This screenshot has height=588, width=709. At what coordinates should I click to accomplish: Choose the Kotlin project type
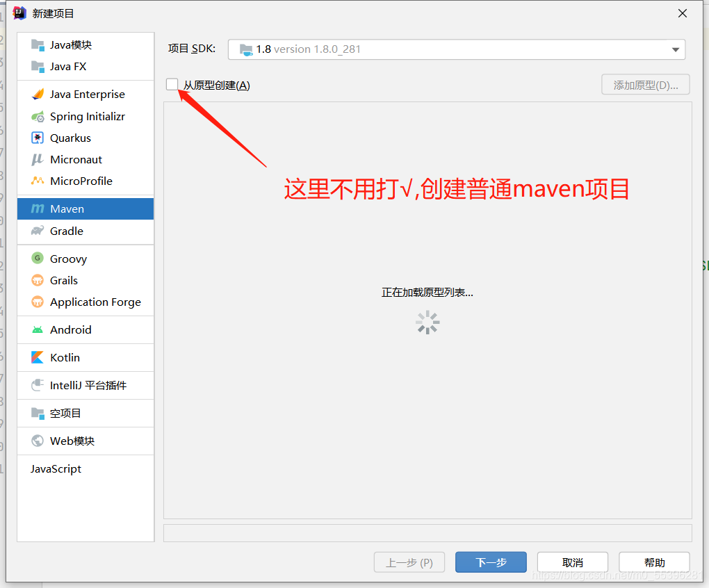(x=65, y=357)
